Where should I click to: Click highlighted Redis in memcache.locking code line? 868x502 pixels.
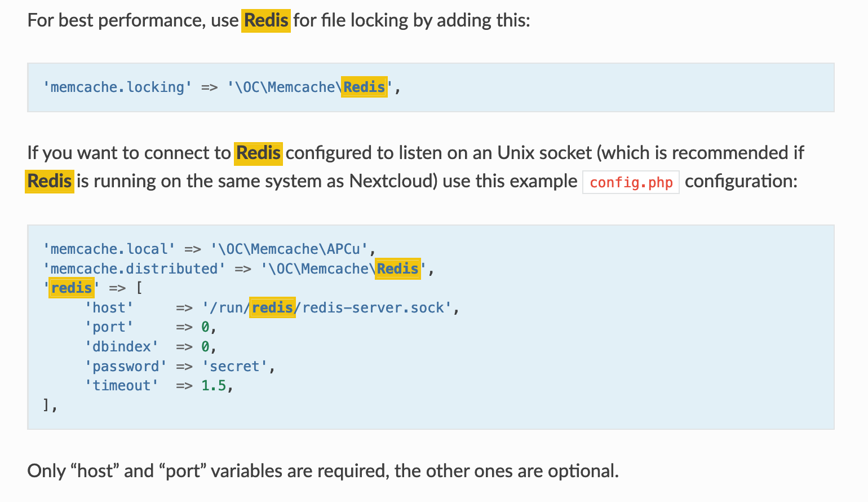click(x=364, y=87)
